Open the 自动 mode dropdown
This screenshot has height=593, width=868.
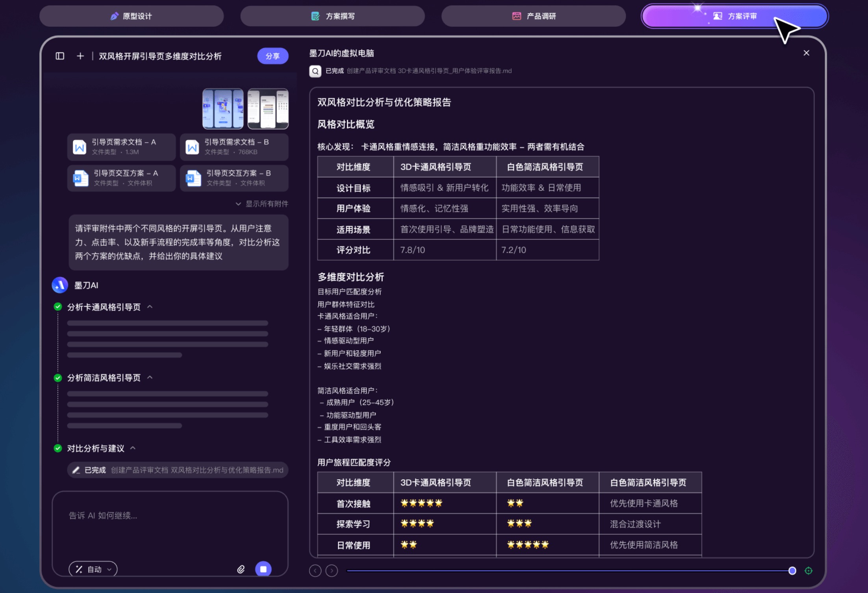pos(93,569)
